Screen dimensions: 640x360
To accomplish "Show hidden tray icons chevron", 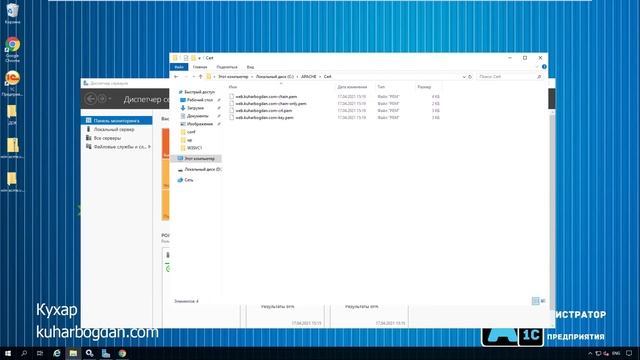I will coord(589,353).
